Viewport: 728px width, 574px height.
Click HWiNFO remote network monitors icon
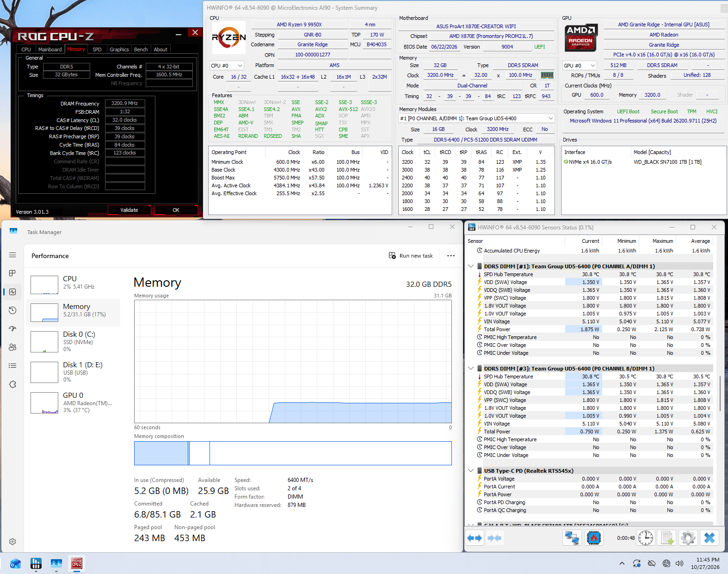(572, 538)
